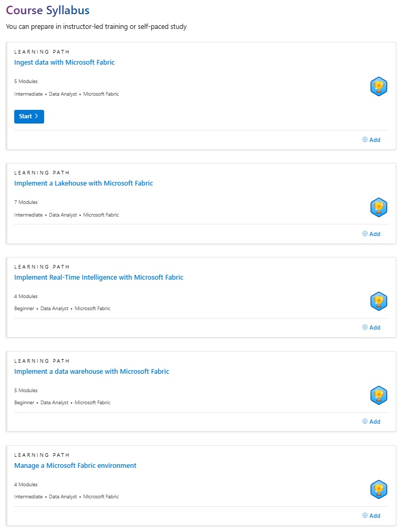Click "LEARNING PATH" label above Manage Fabric environment
Viewport: 403px width, 532px height.
pyautogui.click(x=42, y=455)
